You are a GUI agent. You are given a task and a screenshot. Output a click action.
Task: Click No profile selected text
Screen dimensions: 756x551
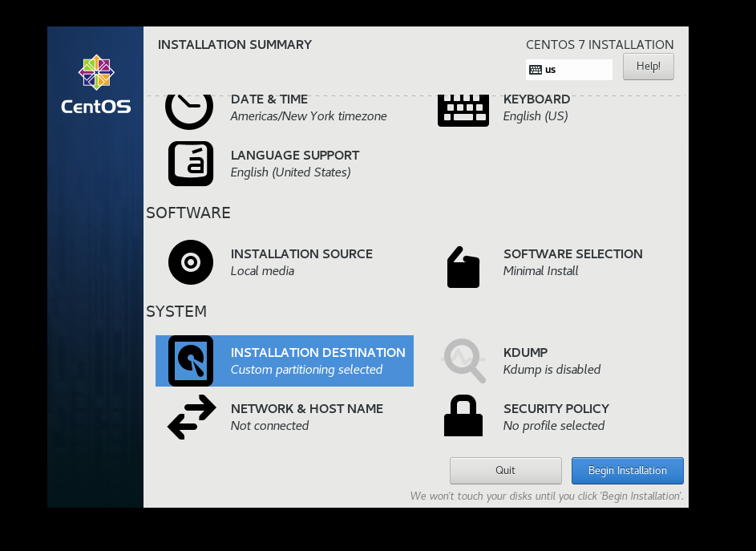pyautogui.click(x=554, y=426)
